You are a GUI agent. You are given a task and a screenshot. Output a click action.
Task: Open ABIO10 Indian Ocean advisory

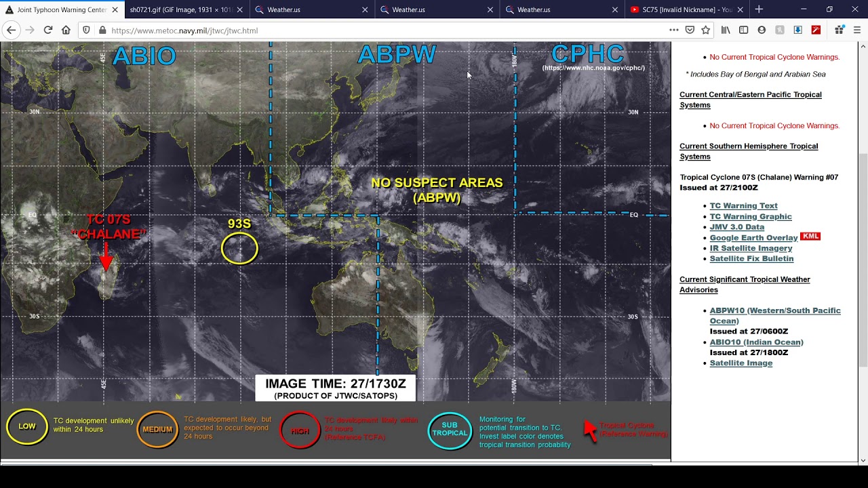(x=756, y=342)
